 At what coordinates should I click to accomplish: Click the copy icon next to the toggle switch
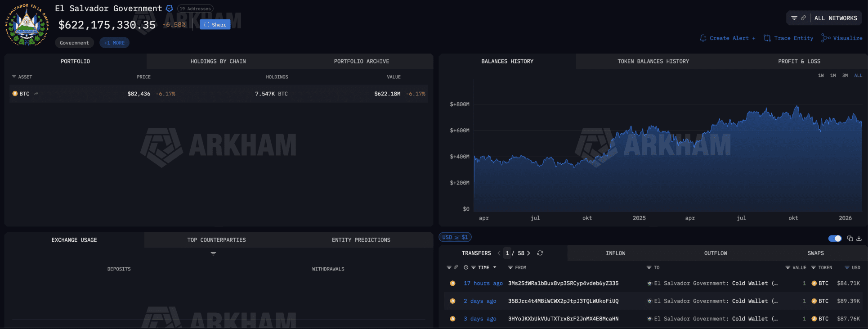coord(850,239)
